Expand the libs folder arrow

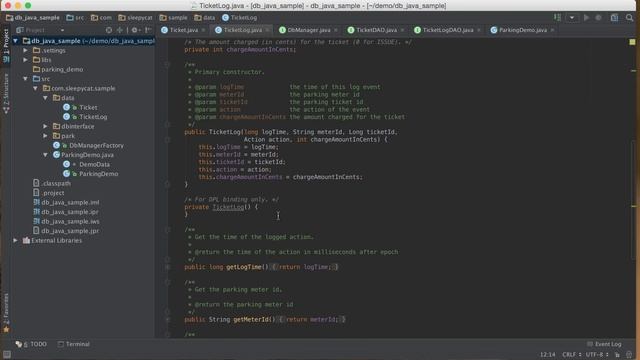click(x=25, y=60)
